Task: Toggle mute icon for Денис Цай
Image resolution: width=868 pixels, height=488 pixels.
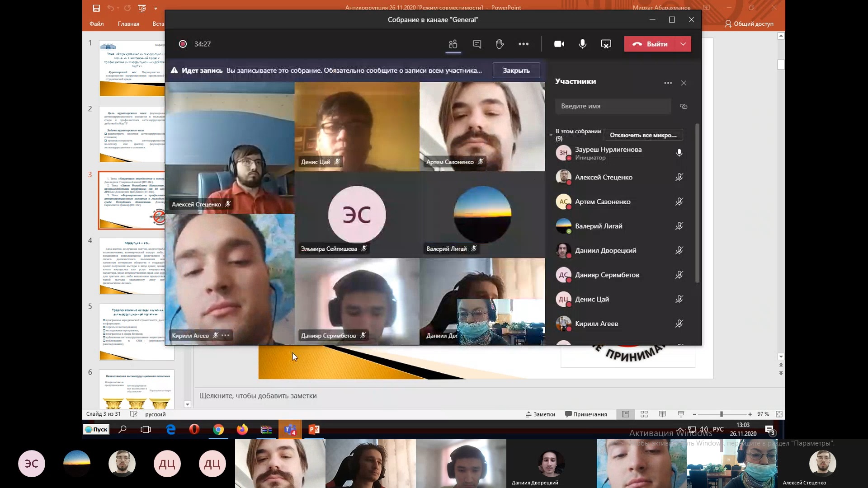Action: [679, 299]
